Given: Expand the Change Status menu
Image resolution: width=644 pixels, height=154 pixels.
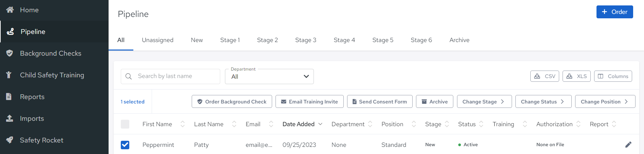Looking at the screenshot, I should tap(543, 101).
